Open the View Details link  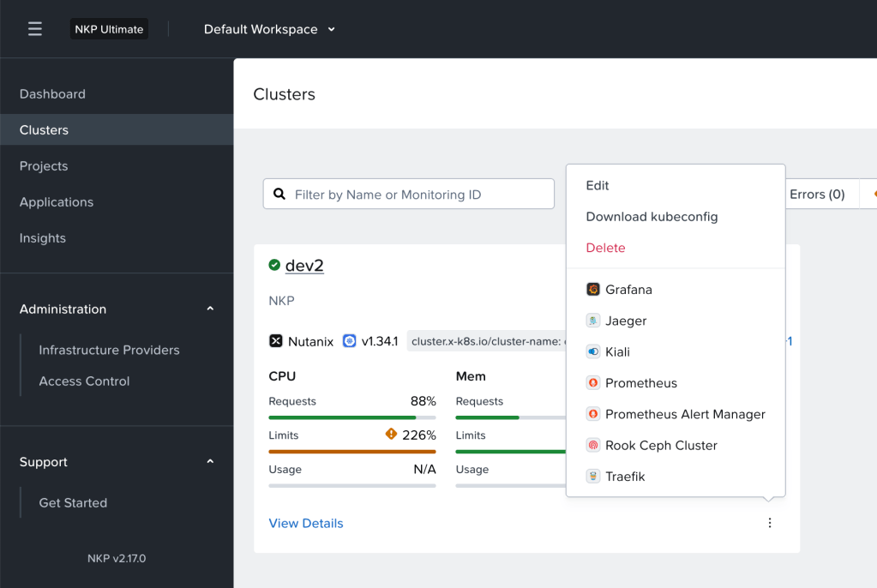[x=306, y=524]
